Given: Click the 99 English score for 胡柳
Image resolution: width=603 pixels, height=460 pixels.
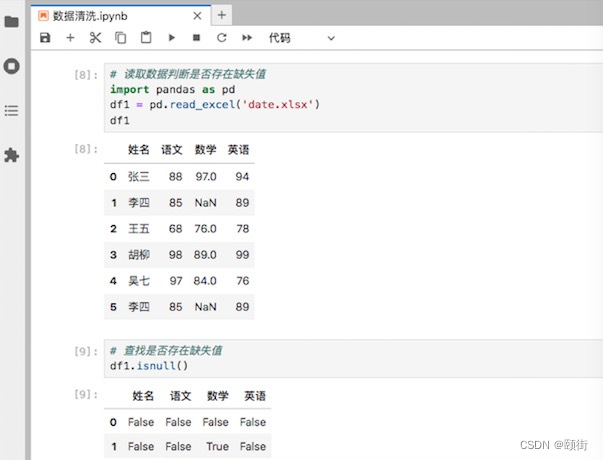Looking at the screenshot, I should coord(242,255).
